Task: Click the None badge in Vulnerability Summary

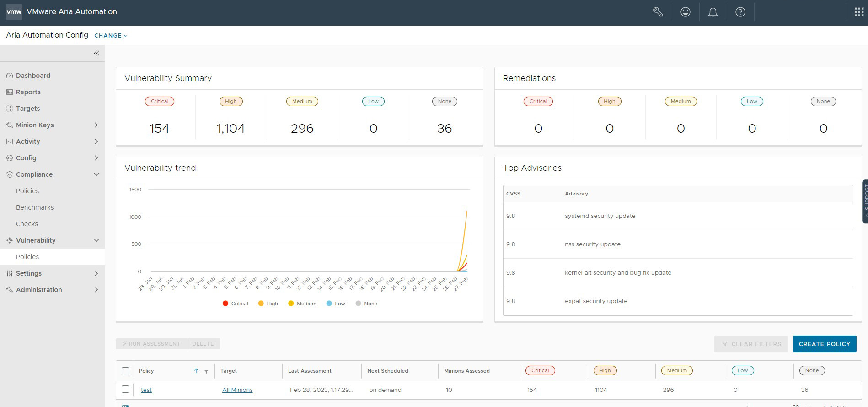Action: (x=445, y=101)
